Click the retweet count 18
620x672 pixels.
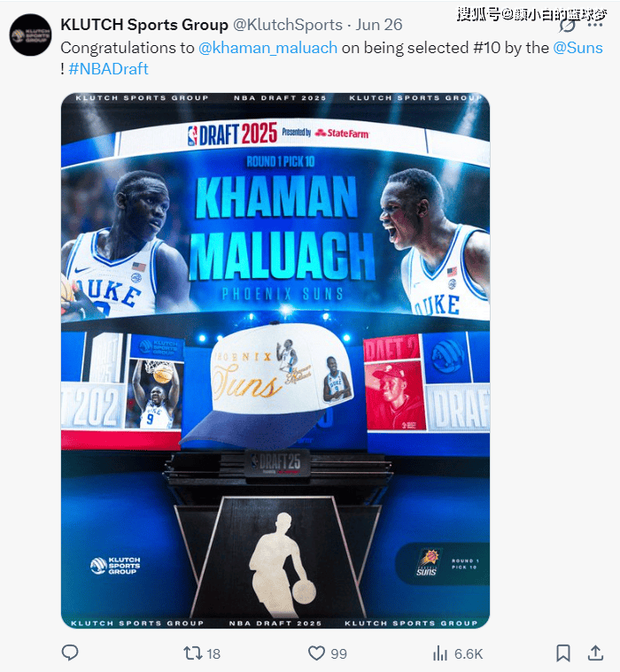pos(213,653)
